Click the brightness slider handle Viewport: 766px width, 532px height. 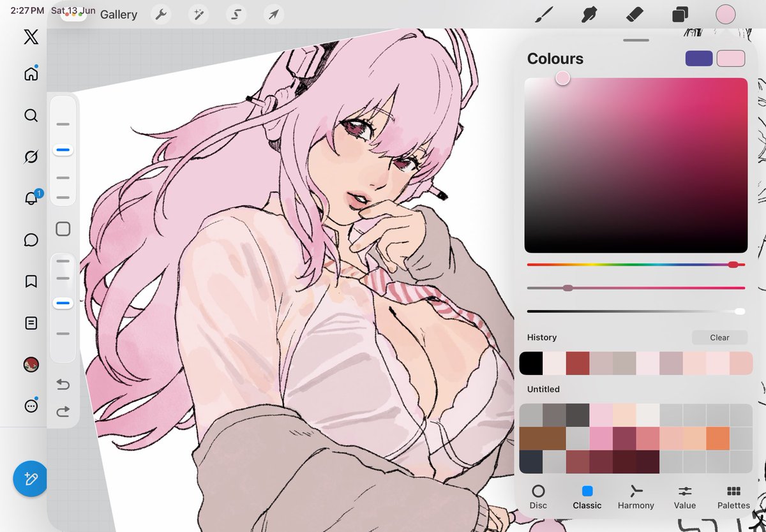[740, 311]
